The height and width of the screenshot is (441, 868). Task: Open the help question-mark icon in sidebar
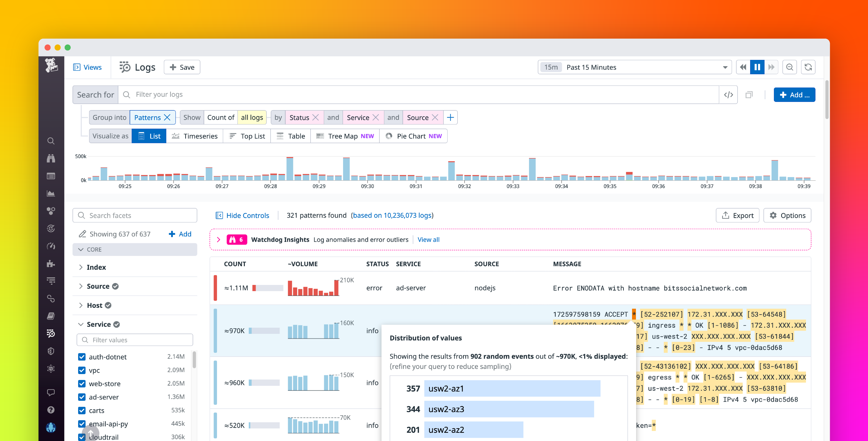pos(51,410)
